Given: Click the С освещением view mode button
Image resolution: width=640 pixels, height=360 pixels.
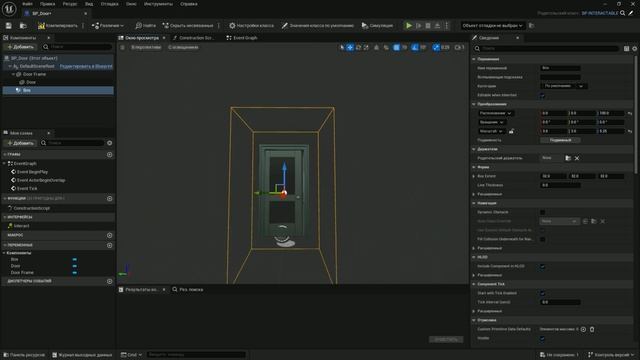Looking at the screenshot, I should [183, 47].
